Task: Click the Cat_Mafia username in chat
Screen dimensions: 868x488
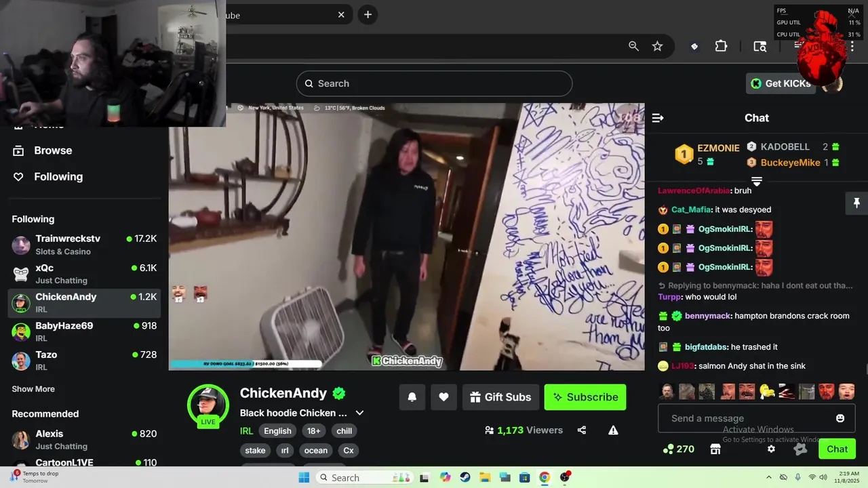Action: point(691,209)
